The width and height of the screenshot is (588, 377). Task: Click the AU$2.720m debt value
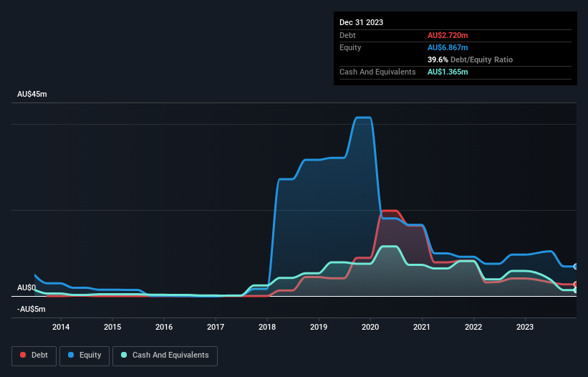(x=448, y=35)
